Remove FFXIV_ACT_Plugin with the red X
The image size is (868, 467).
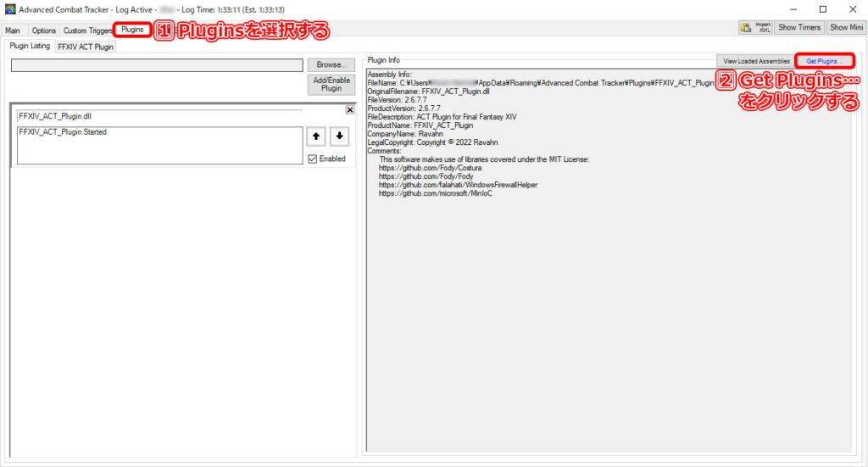pyautogui.click(x=350, y=110)
